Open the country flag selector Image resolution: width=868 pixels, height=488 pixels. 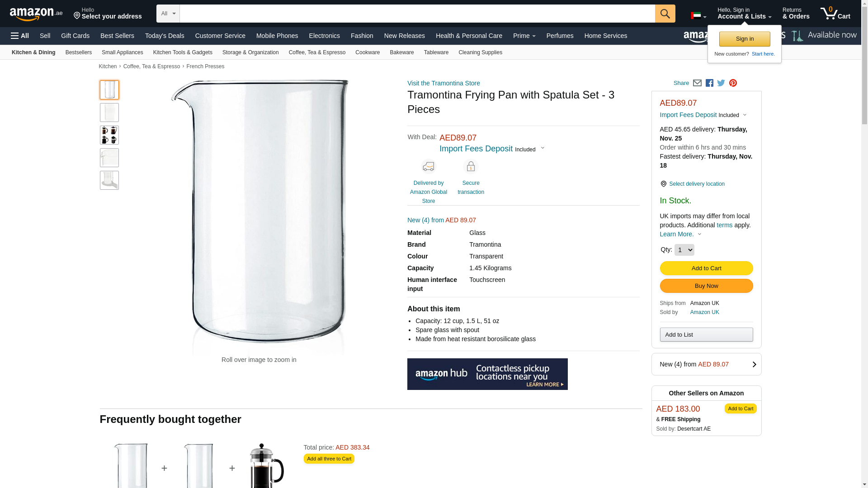tap(698, 16)
